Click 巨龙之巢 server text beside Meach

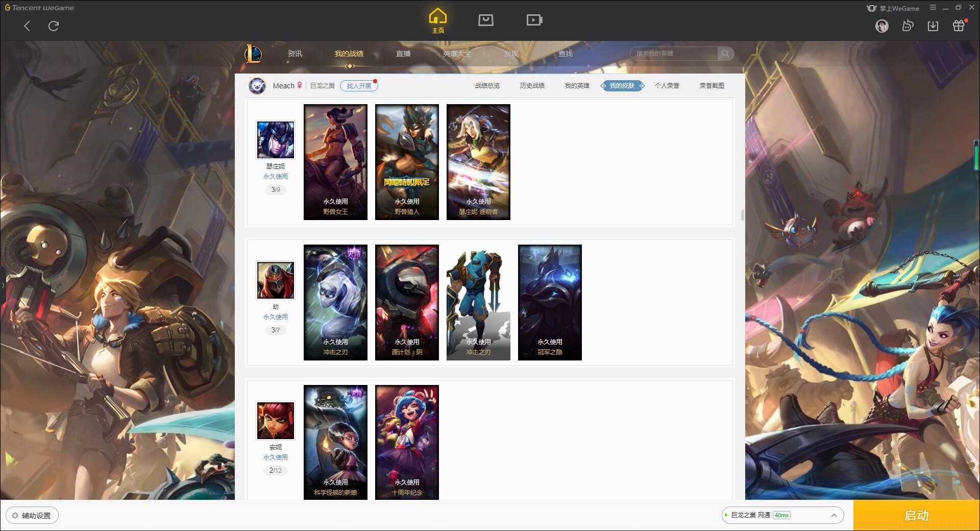coord(323,86)
